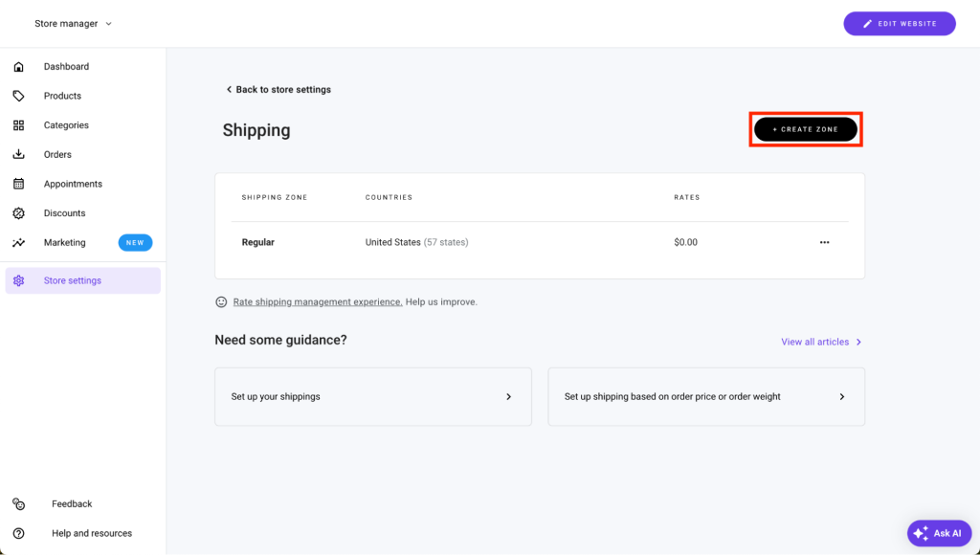Expand the Set up your shippings article
980x555 pixels.
pyautogui.click(x=372, y=396)
